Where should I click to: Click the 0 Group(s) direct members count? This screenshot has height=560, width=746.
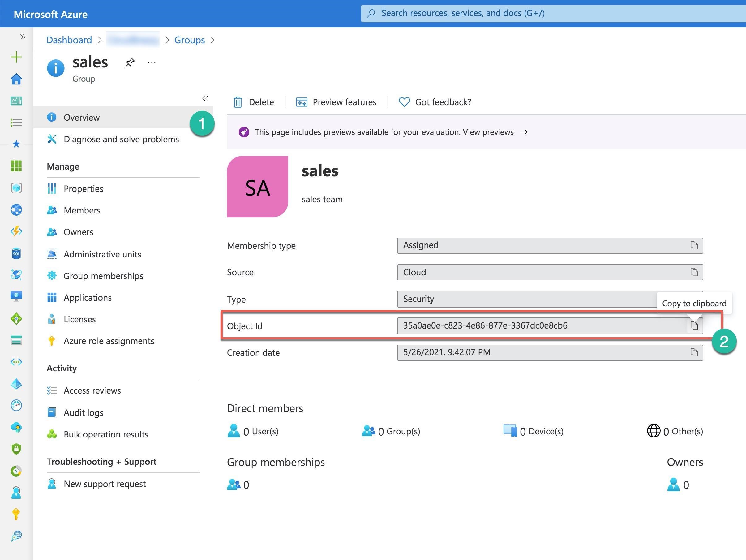391,431
